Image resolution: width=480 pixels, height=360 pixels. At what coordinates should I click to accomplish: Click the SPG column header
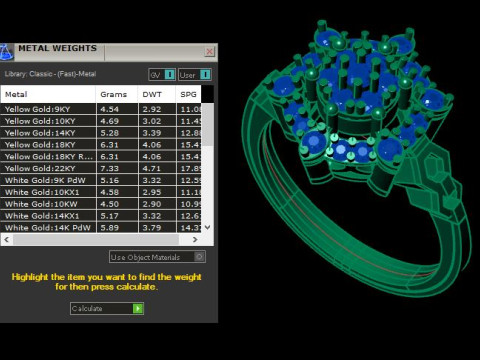[188, 94]
